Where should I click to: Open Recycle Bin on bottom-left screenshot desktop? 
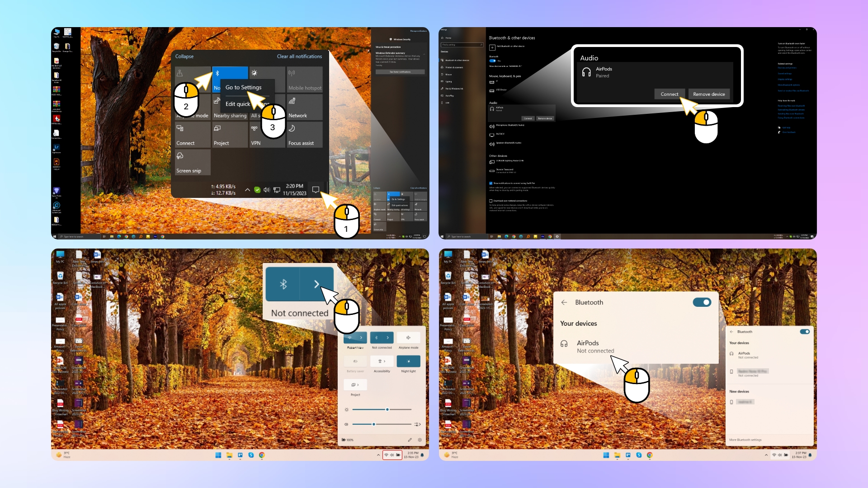[60, 278]
